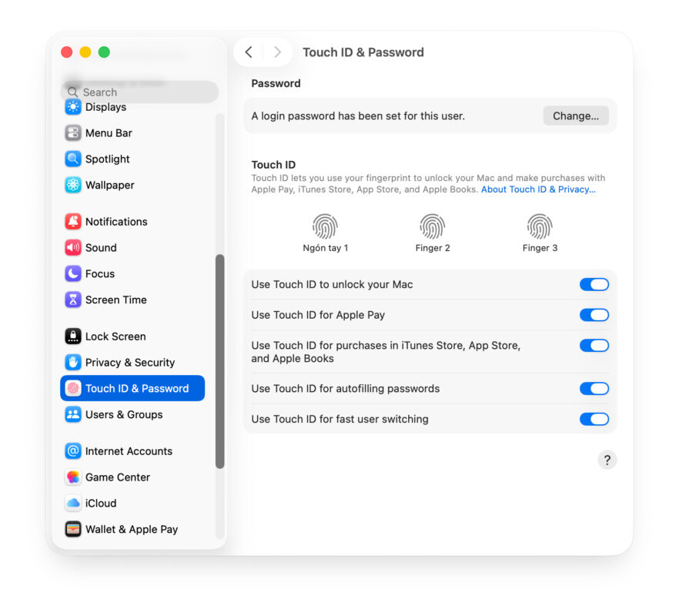Image resolution: width=679 pixels, height=616 pixels.
Task: Select the Wallet & Apple Pay icon
Action: tap(73, 529)
